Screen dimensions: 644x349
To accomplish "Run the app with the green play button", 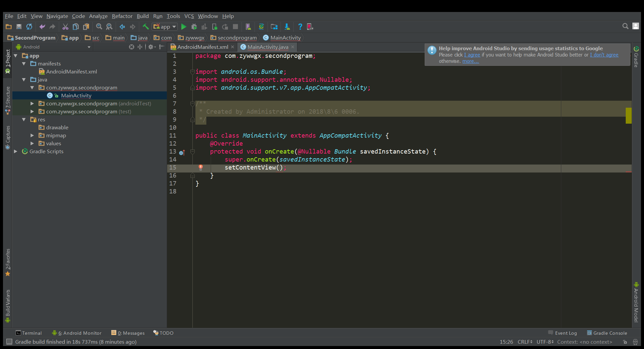I will [x=184, y=27].
